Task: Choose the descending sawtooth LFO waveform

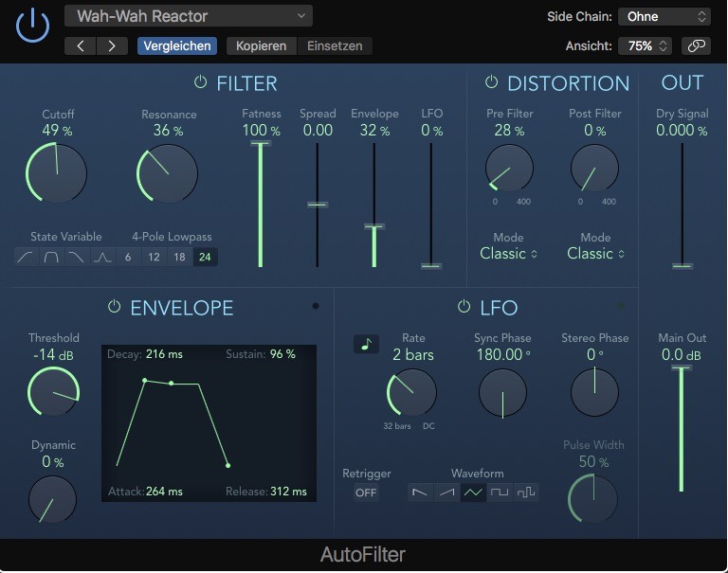Action: [x=420, y=492]
